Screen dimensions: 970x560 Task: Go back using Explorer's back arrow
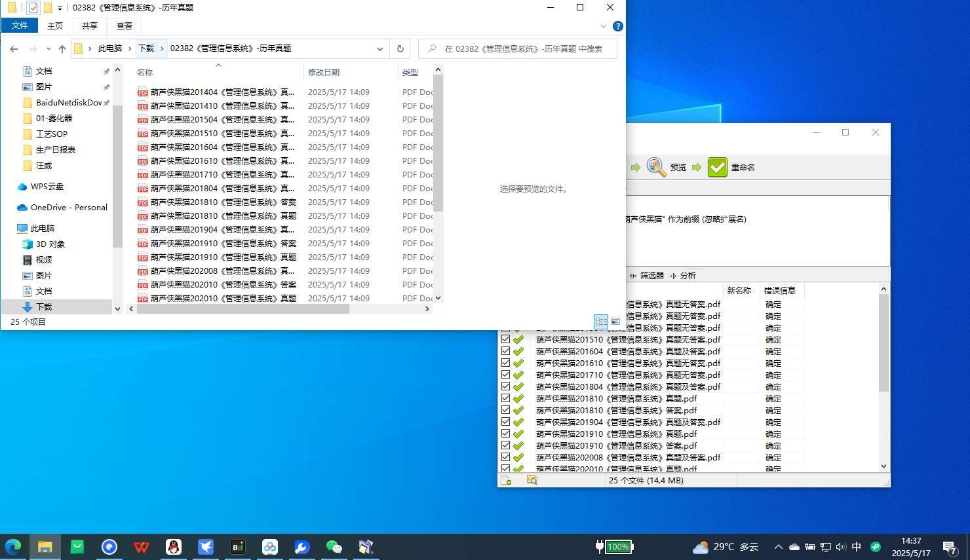tap(14, 48)
